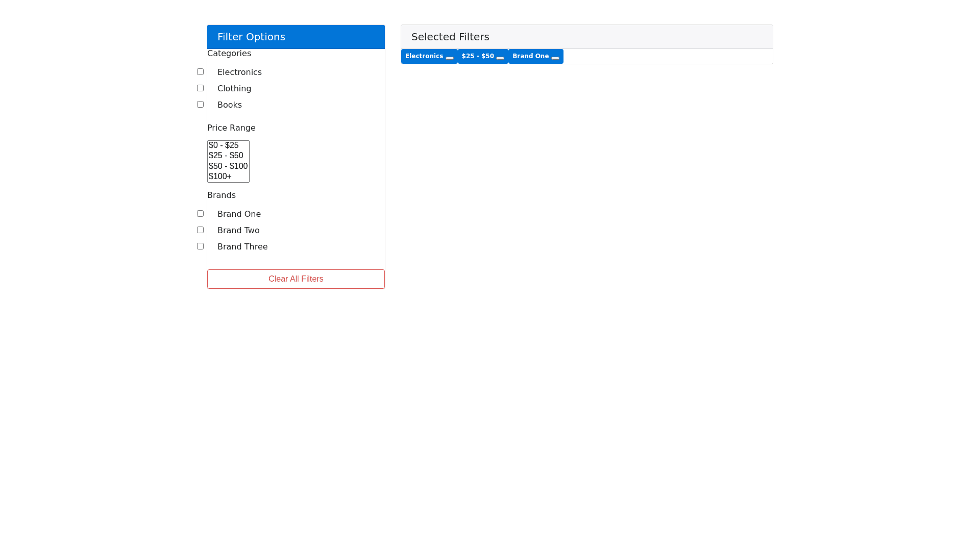Screen dimensions: 980x551
Task: Pick the $100+ price range option
Action: coord(220,177)
